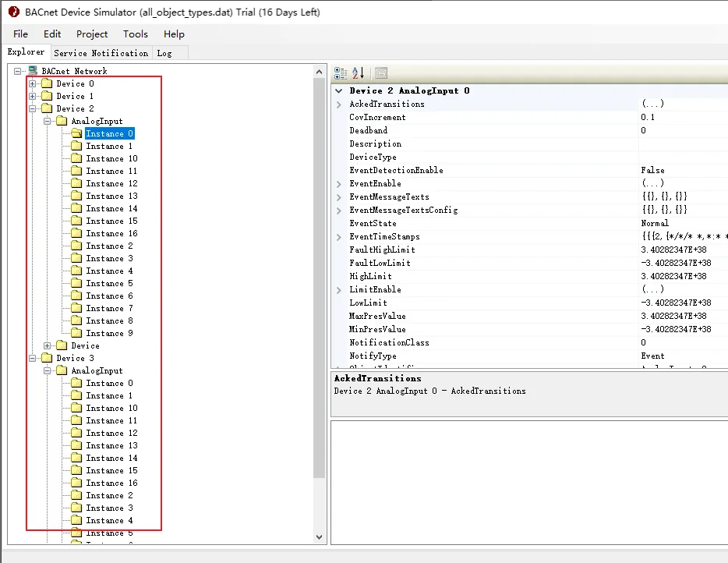Switch to the Service Notification tab
Screen dimensions: 728x563
tap(101, 53)
